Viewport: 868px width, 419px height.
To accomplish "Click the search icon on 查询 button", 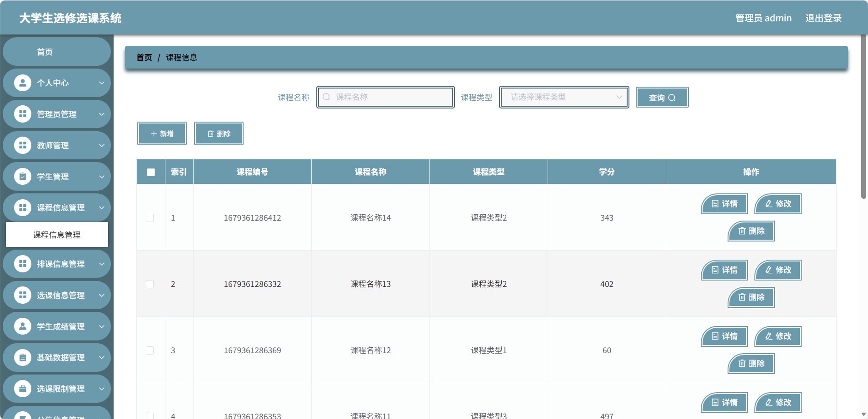I will click(672, 98).
